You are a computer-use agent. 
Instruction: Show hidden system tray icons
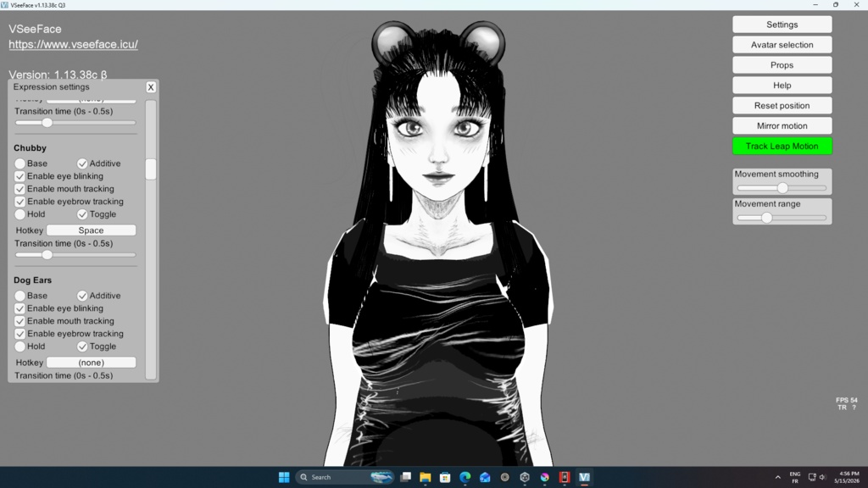coord(778,477)
